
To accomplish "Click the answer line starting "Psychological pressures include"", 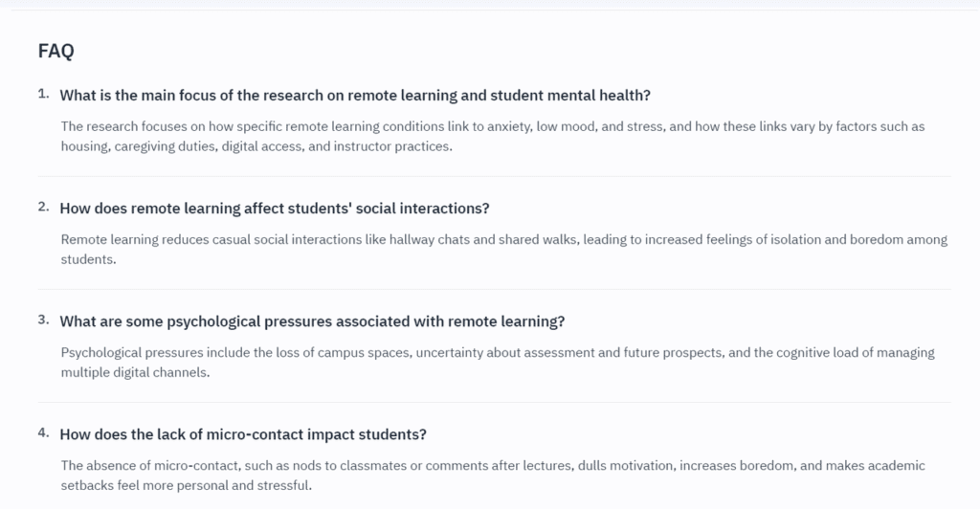I will tap(498, 352).
